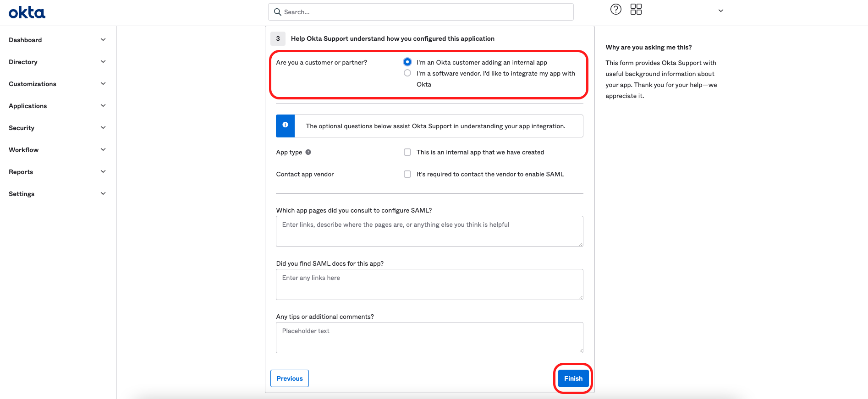Select "I'm a software vendor" radio option
Image resolution: width=868 pixels, height=399 pixels.
407,73
